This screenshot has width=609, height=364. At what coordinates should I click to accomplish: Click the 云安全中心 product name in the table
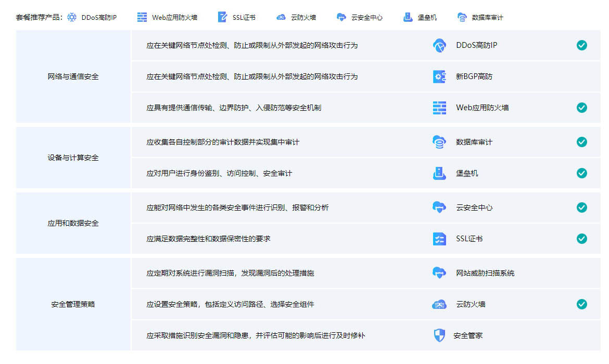click(474, 207)
